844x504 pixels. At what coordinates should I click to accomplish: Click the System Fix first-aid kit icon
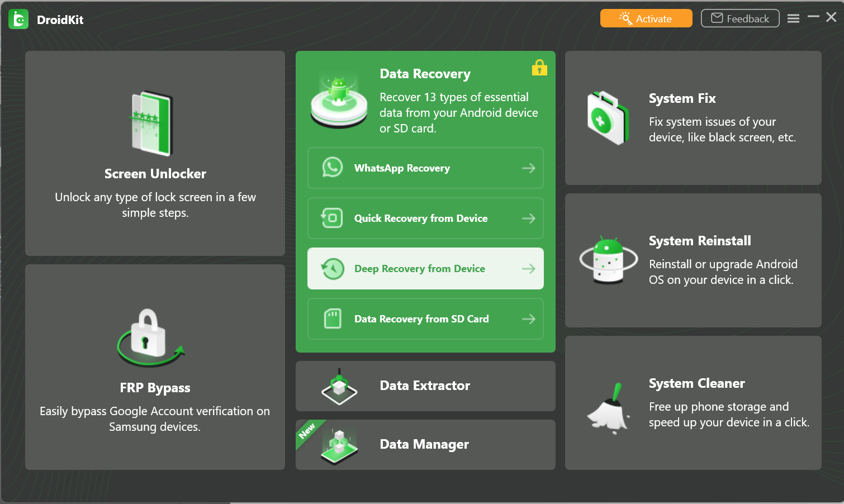pyautogui.click(x=607, y=118)
